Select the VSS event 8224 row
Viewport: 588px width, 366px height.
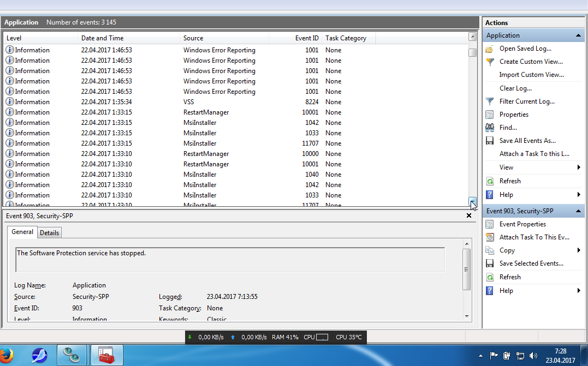pyautogui.click(x=235, y=102)
